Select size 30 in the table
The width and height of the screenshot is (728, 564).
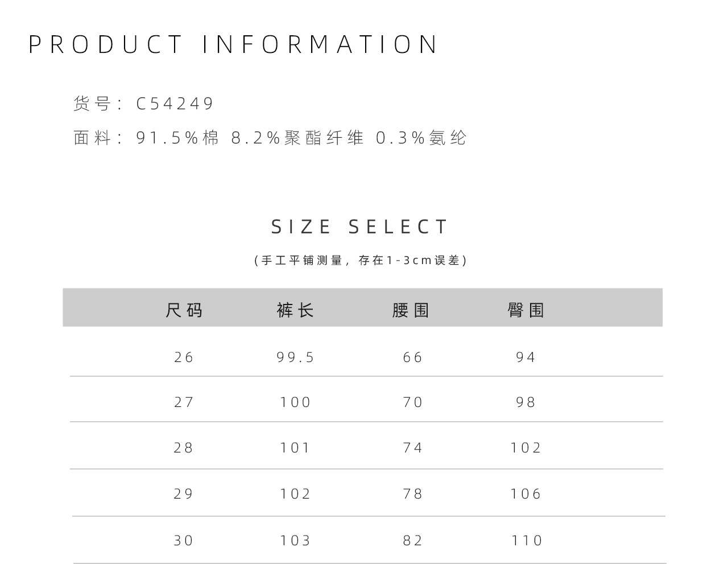coord(184,541)
